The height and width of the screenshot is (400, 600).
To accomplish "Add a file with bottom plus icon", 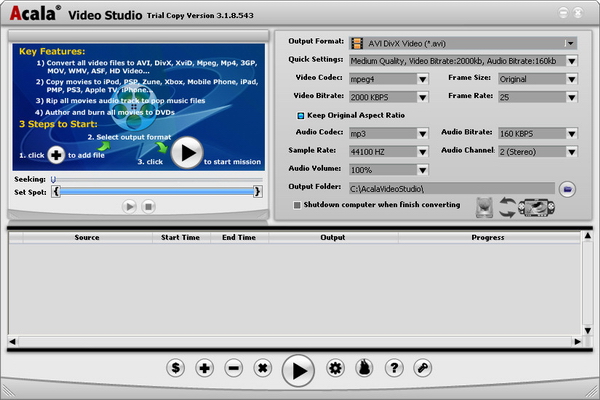I will [205, 368].
